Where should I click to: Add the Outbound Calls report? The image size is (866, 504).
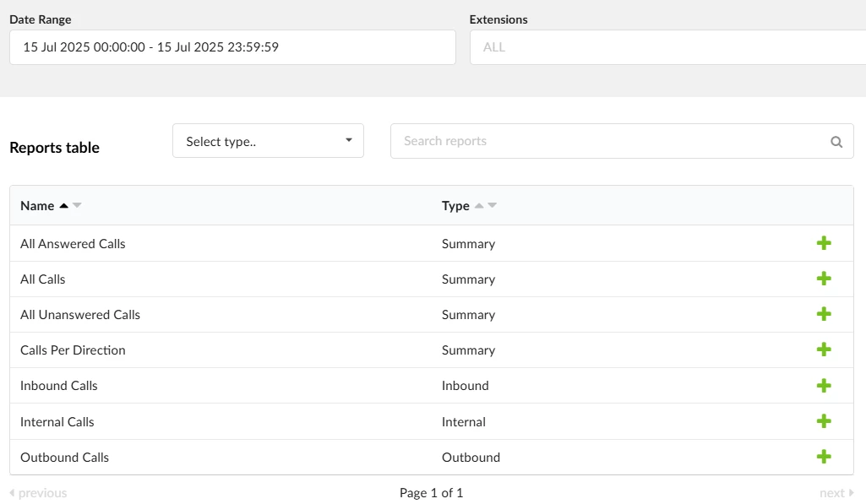pos(824,457)
